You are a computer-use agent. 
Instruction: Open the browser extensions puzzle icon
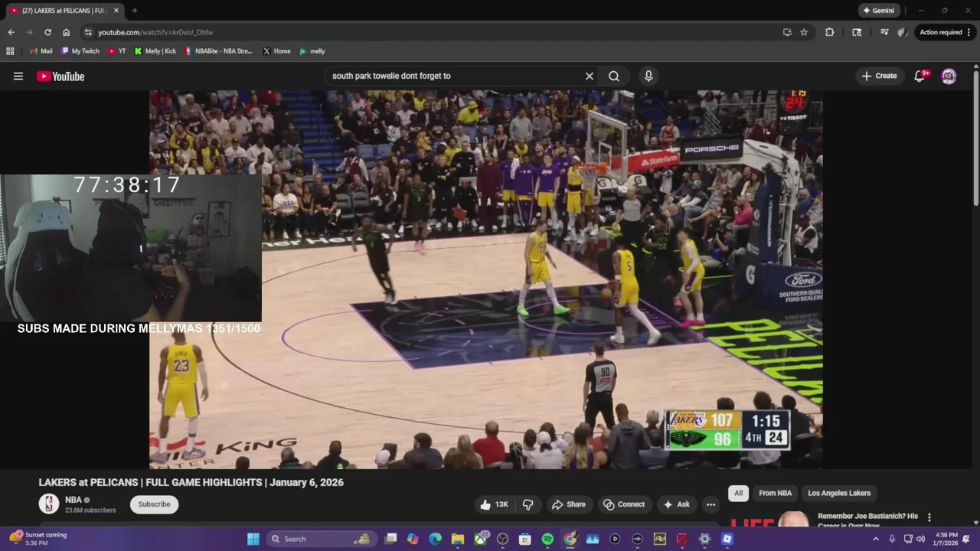pyautogui.click(x=829, y=32)
